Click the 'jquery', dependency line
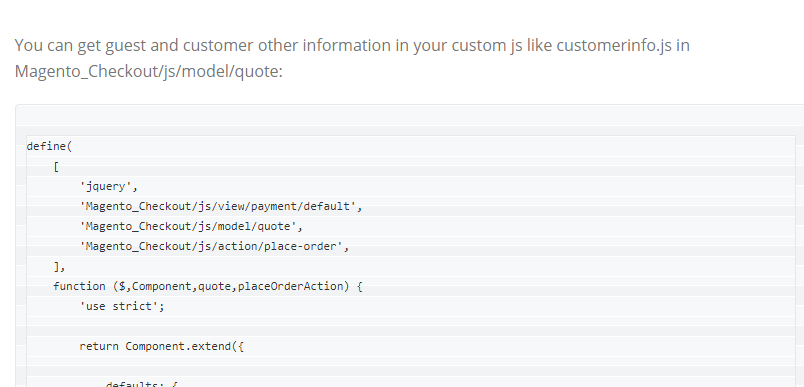Viewport: 804px width, 387px height. 109,187
